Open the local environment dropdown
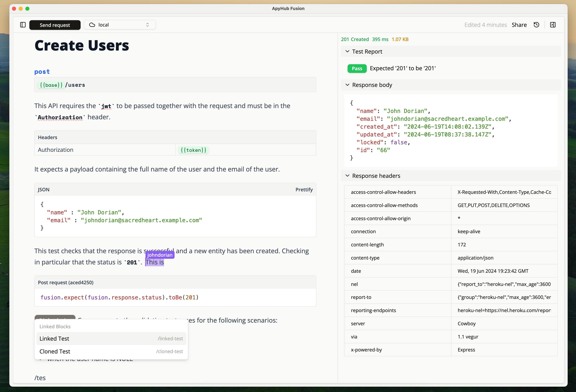 pos(120,25)
